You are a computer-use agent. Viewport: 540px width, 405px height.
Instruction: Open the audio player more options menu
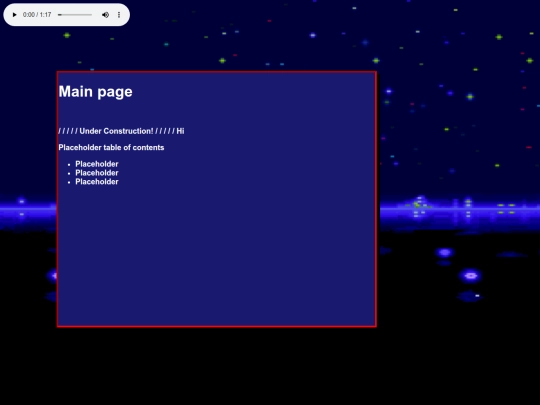[x=119, y=15]
